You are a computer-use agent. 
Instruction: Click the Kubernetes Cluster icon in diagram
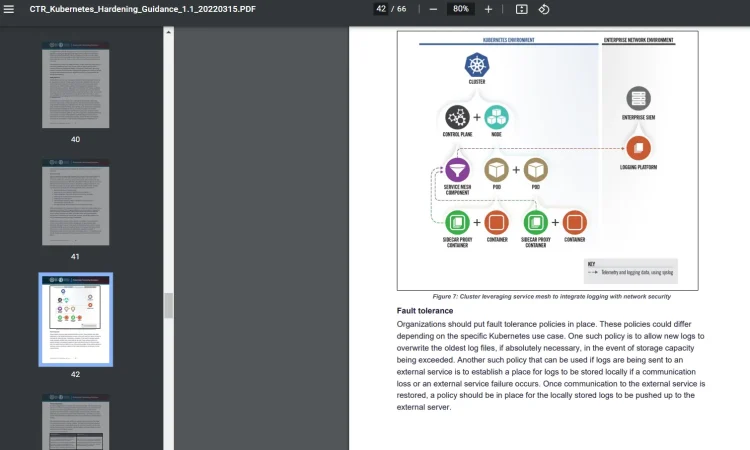(x=477, y=65)
